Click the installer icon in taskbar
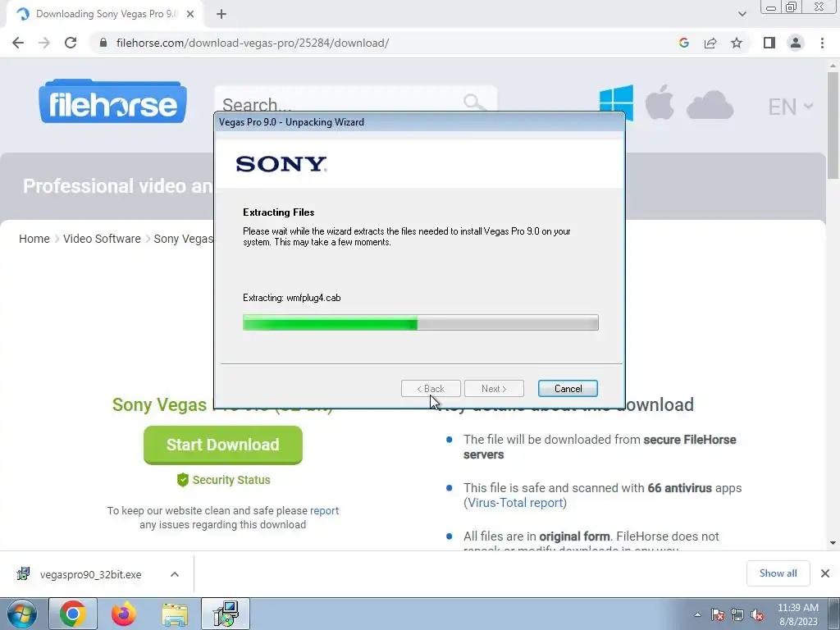This screenshot has width=840, height=630. coord(226,614)
